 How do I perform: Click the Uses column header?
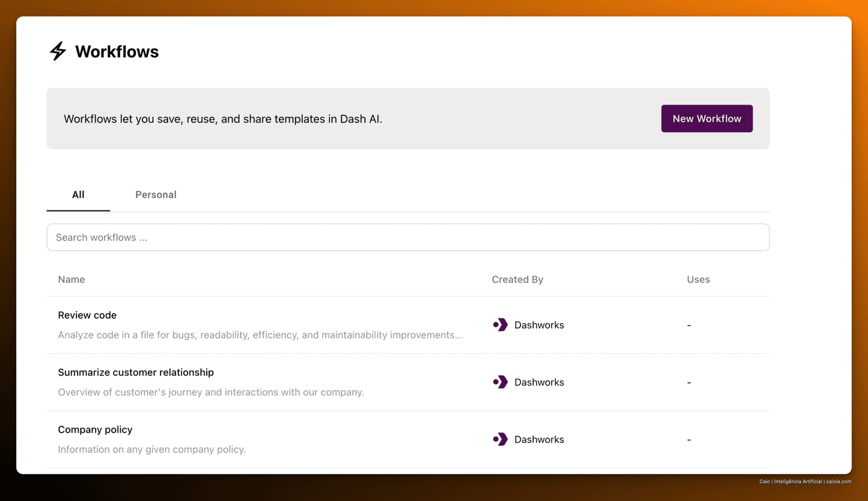(698, 280)
